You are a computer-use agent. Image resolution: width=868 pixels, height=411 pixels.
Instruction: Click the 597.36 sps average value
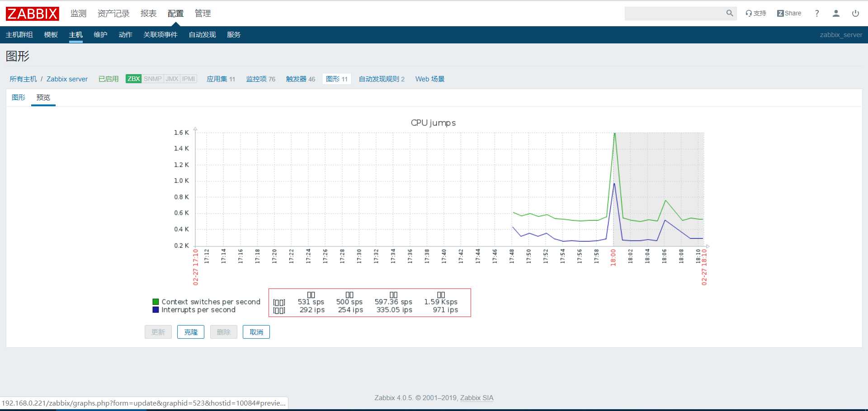click(393, 302)
